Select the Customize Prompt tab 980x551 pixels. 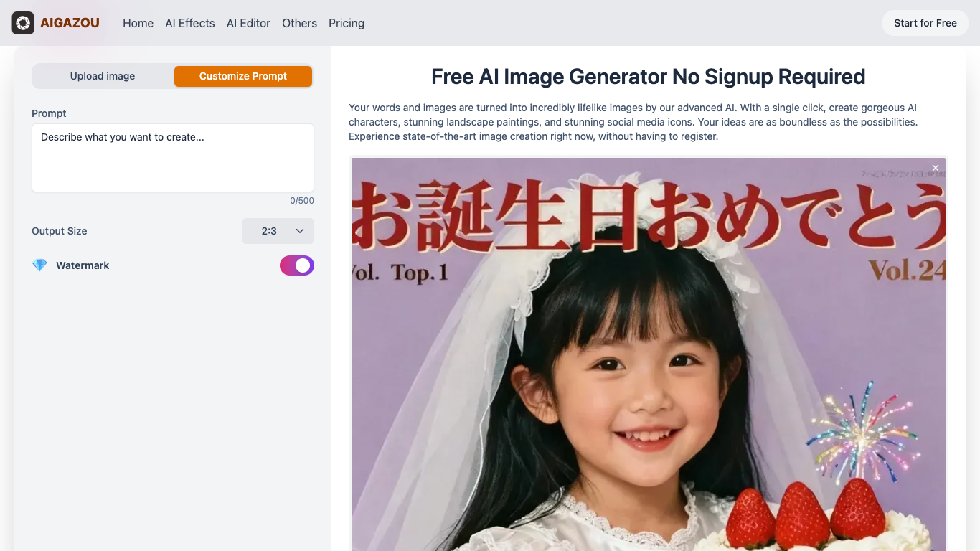[x=243, y=76]
